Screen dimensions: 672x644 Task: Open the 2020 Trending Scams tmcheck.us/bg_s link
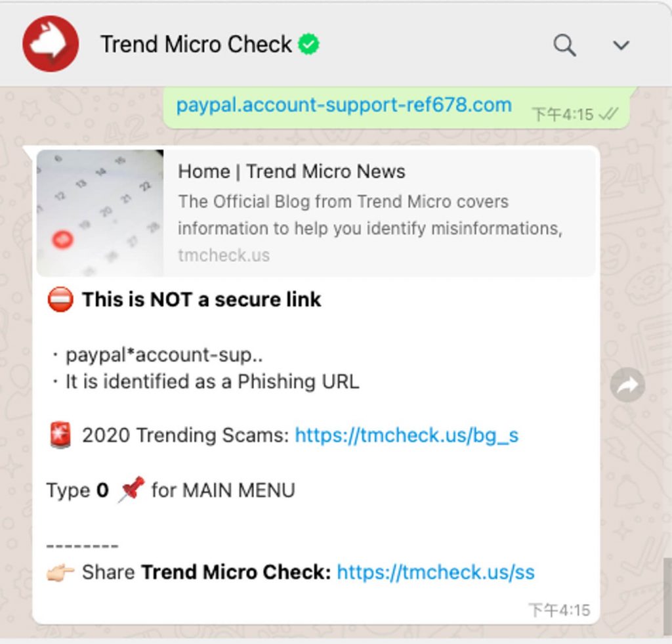click(407, 435)
